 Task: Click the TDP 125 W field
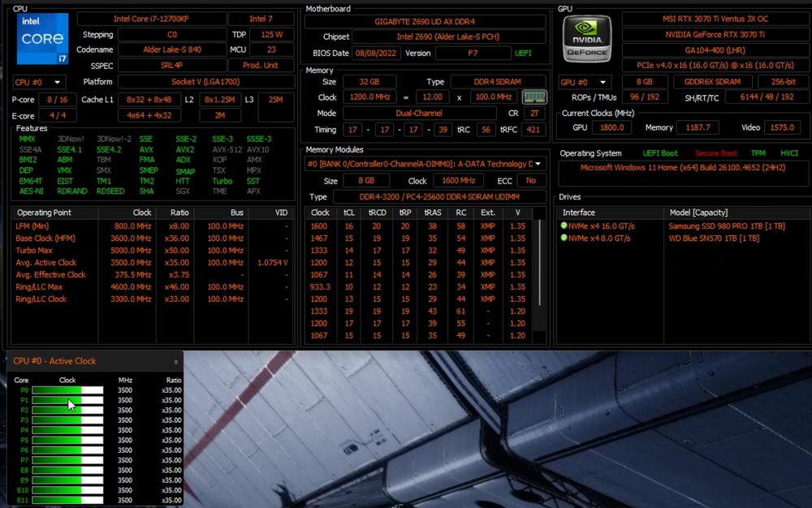pyautogui.click(x=272, y=35)
